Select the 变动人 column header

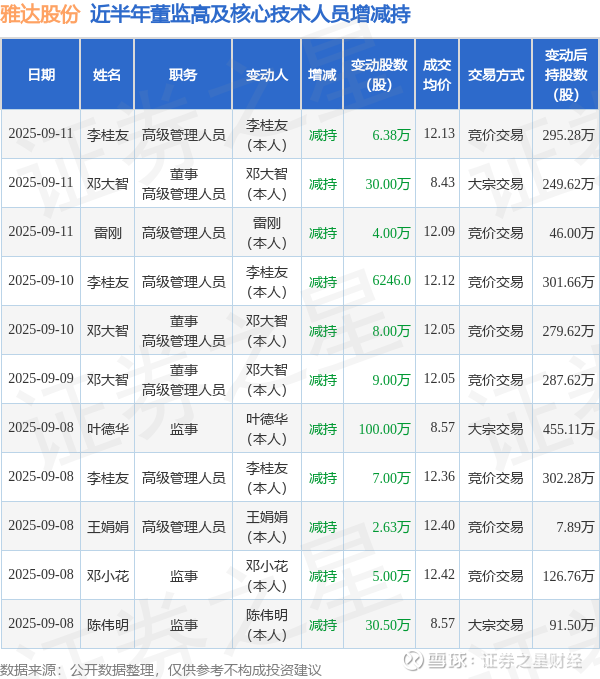tap(267, 74)
